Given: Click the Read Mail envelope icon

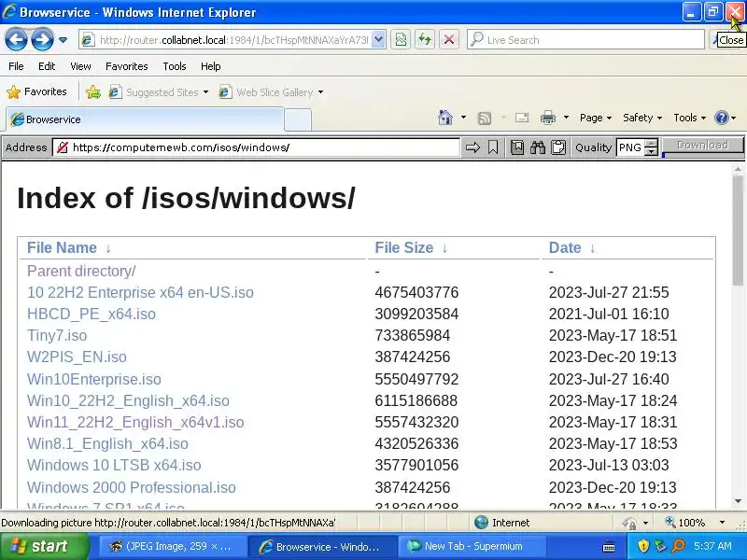Looking at the screenshot, I should pos(522,118).
